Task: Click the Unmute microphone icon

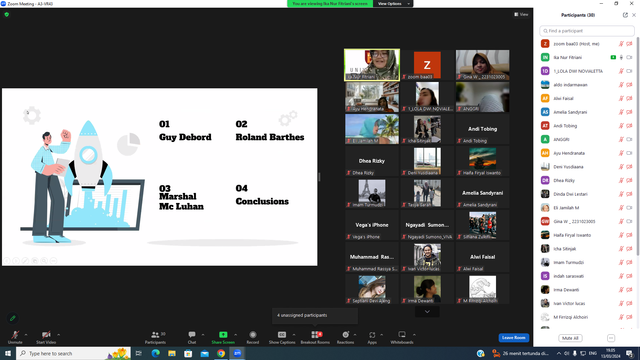Action: click(15, 335)
